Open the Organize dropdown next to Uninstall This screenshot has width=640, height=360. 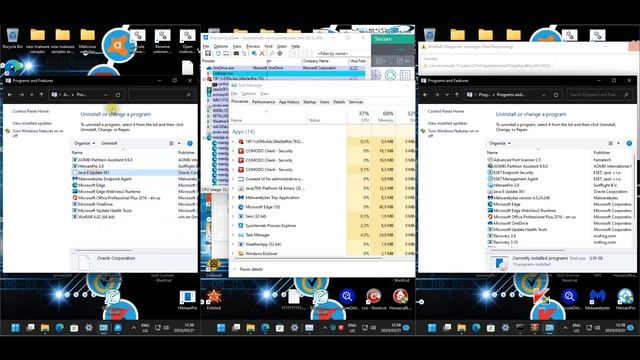point(84,143)
